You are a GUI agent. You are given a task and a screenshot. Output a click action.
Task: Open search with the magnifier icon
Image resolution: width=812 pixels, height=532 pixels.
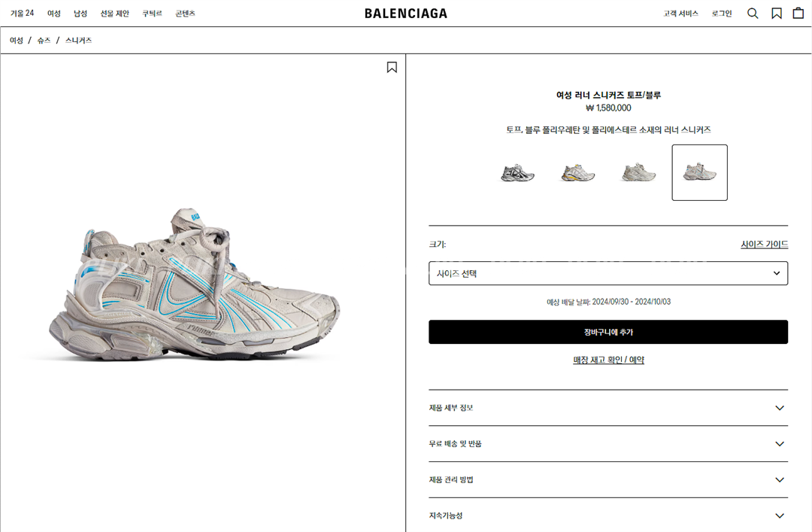(x=753, y=14)
